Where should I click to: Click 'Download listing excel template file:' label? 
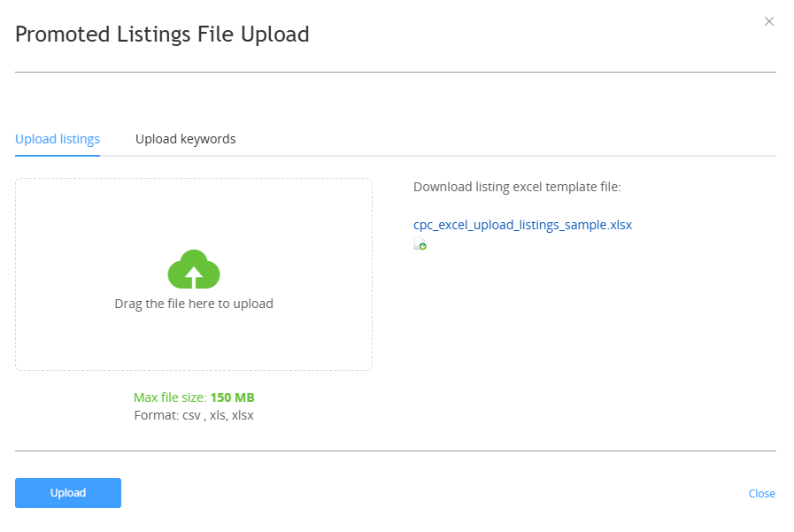pyautogui.click(x=517, y=187)
